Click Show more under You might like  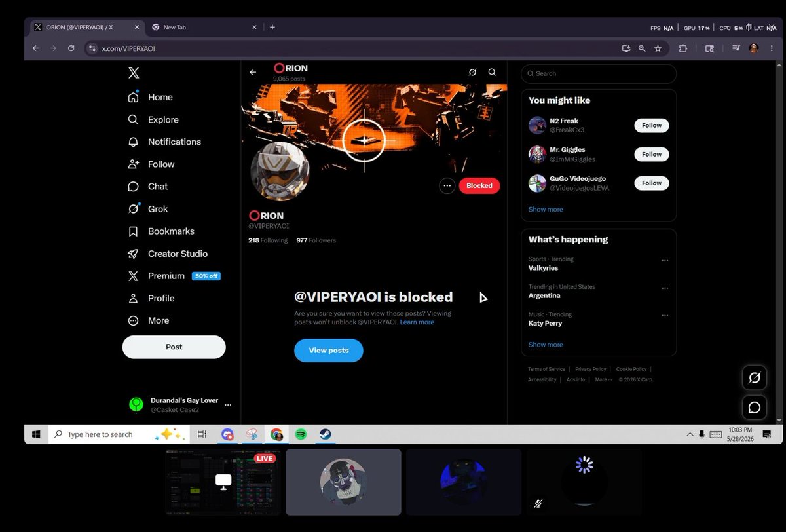[546, 210]
